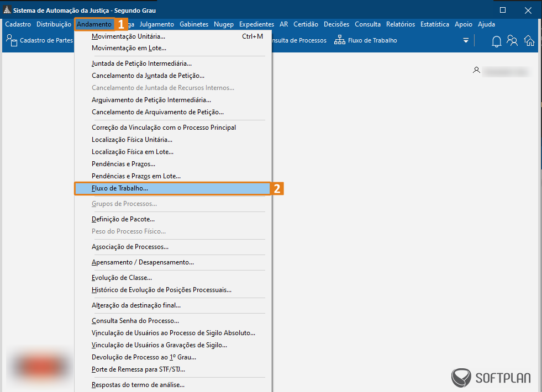Image resolution: width=542 pixels, height=392 pixels.
Task: Click the Fluxo de Trabalho toolbar icon
Action: (339, 40)
